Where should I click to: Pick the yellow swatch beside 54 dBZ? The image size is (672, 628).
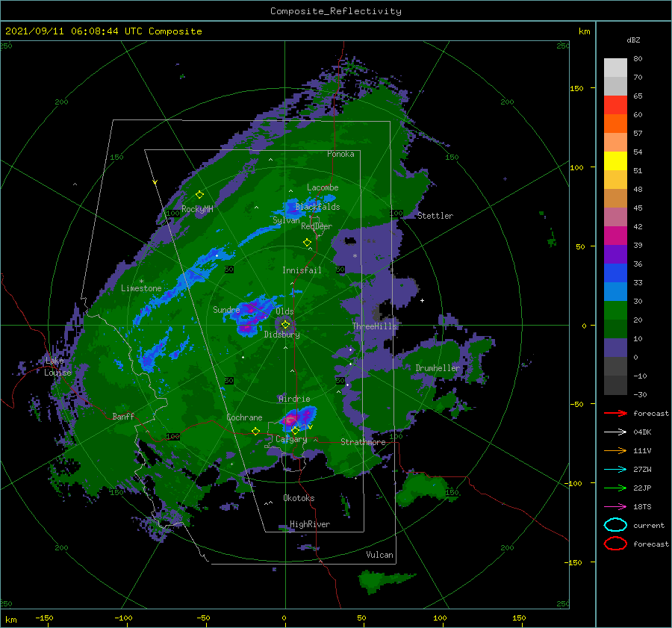(615, 161)
